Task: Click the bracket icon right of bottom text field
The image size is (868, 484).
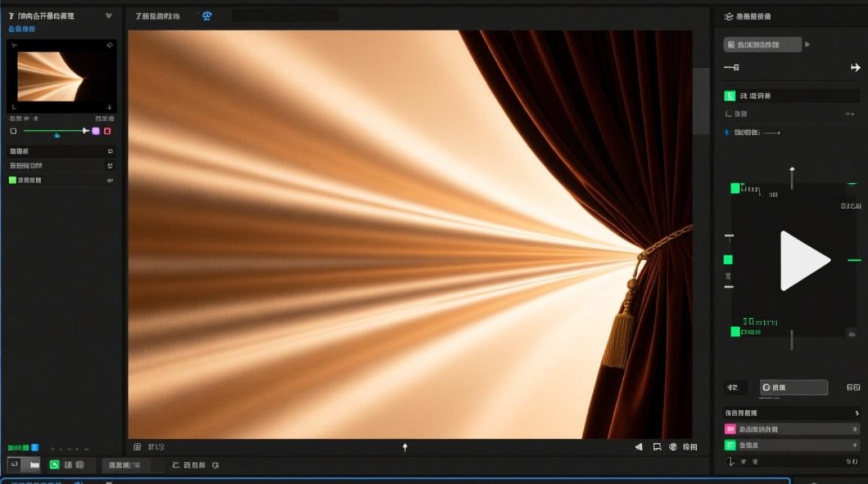Action: [176, 465]
